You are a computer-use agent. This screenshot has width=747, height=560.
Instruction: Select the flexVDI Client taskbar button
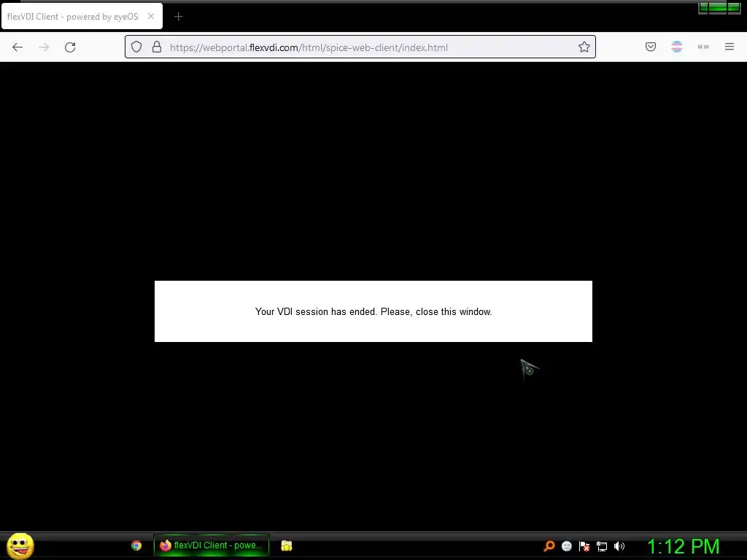point(212,545)
